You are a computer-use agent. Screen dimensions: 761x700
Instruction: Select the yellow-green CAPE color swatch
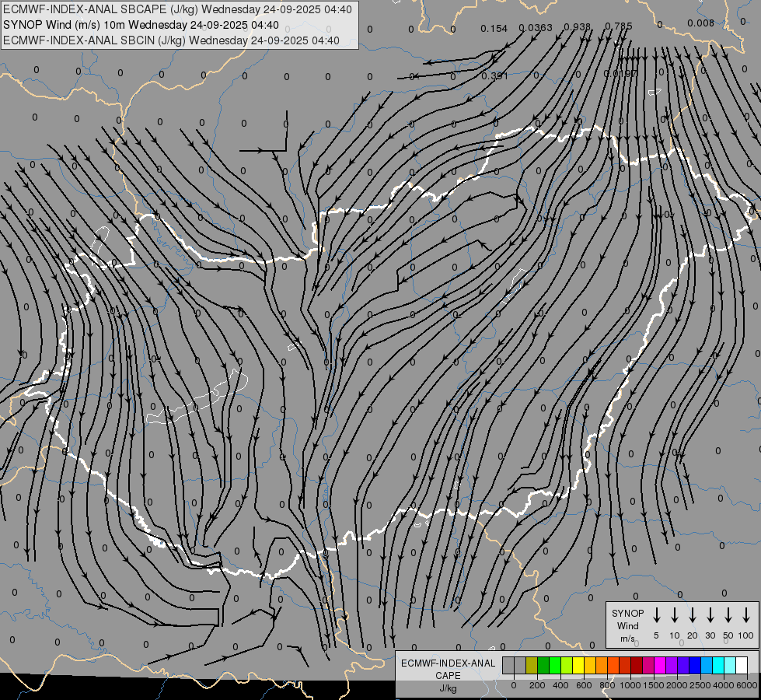(567, 665)
